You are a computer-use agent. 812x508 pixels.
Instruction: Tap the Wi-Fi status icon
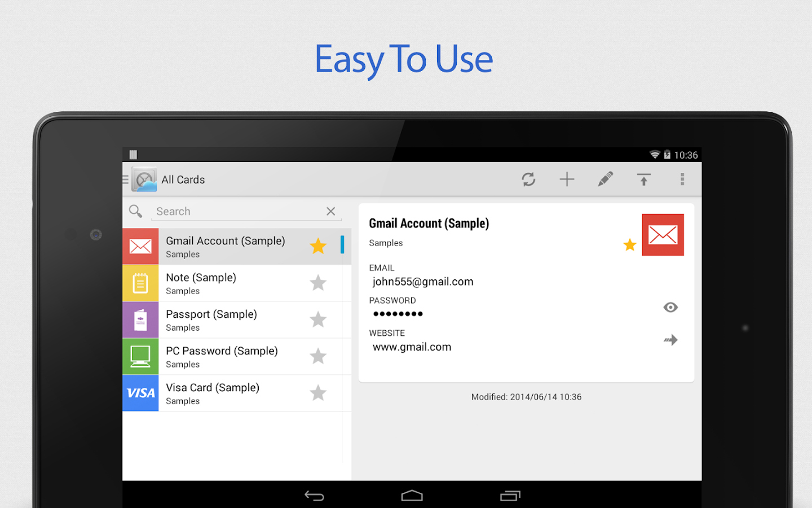coord(655,155)
